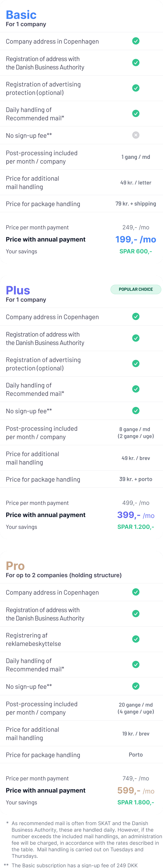The image size is (163, 868).
Task: Click Plus annual price 399,- /mo
Action: coord(136,515)
